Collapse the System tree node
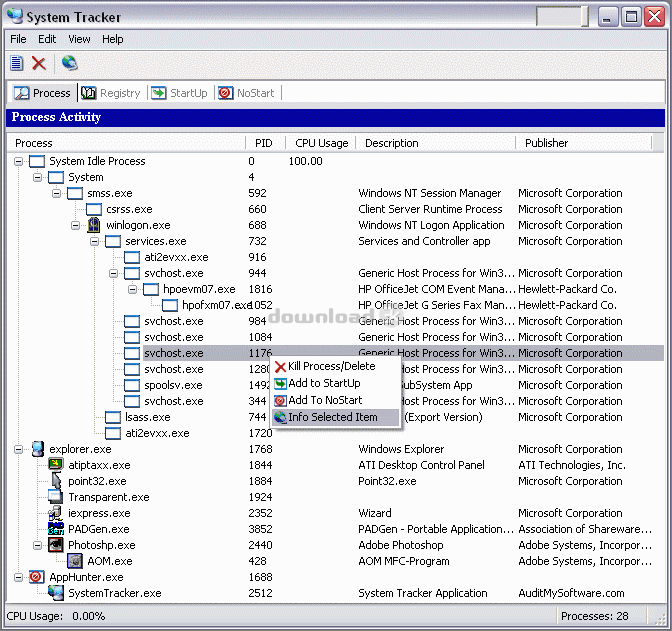Screen dimensions: 672x631 click(37, 177)
